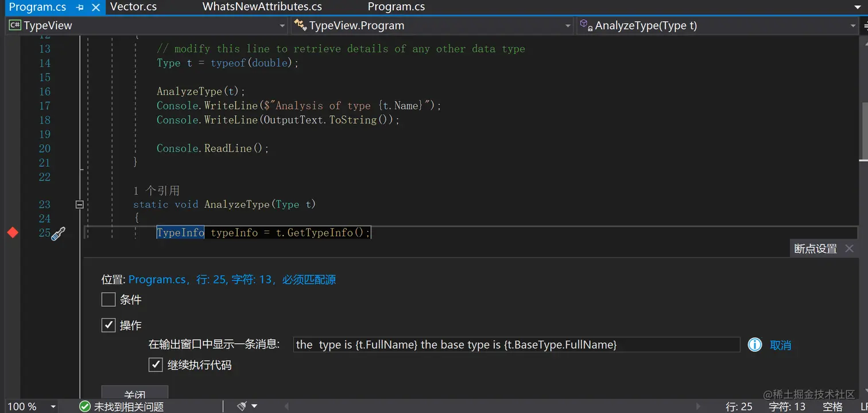Close the breakpoint settings panel with X

pyautogui.click(x=850, y=248)
